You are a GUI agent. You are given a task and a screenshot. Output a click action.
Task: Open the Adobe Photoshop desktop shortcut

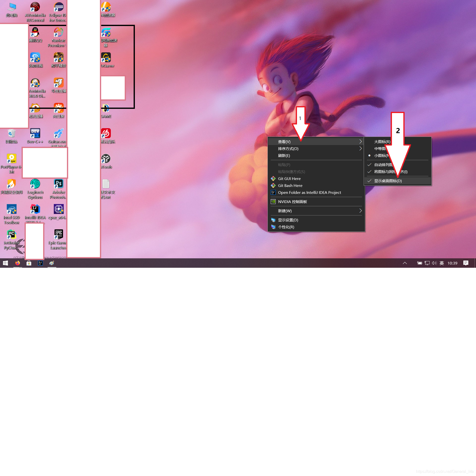[59, 184]
